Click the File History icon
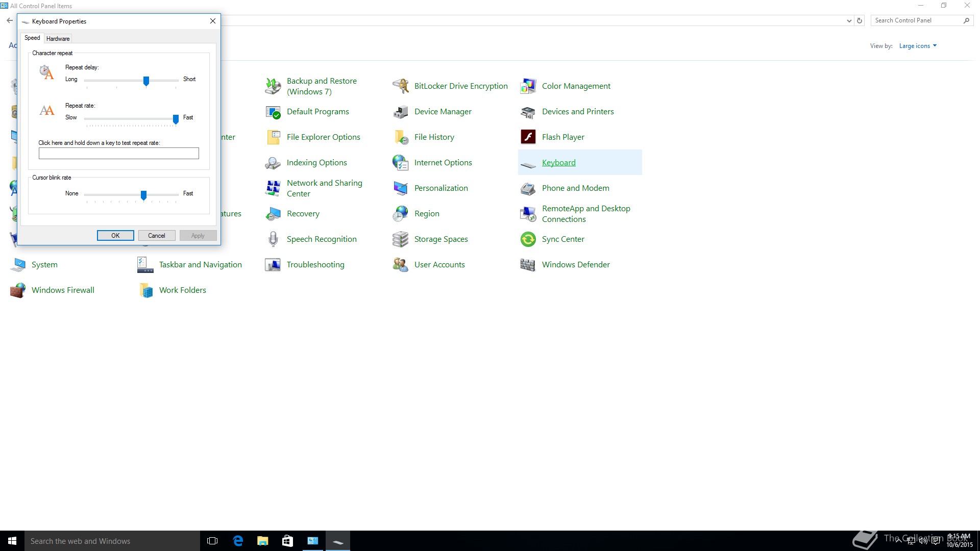This screenshot has width=980, height=551. tap(401, 137)
